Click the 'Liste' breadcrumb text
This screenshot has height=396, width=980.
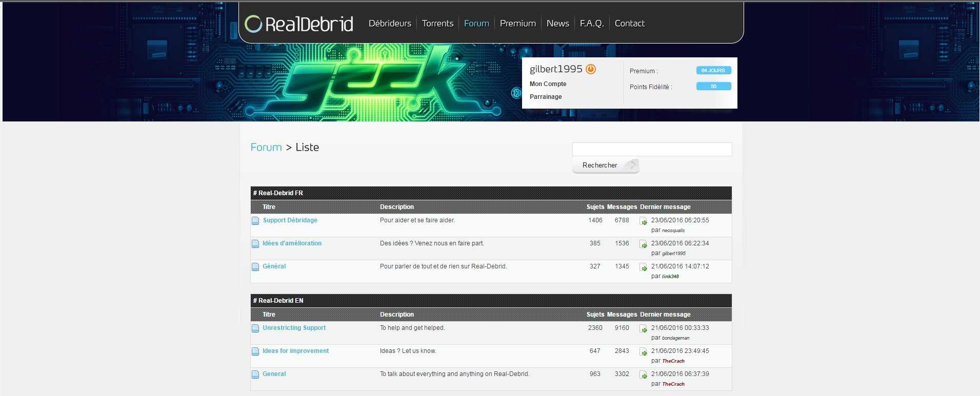click(x=307, y=148)
